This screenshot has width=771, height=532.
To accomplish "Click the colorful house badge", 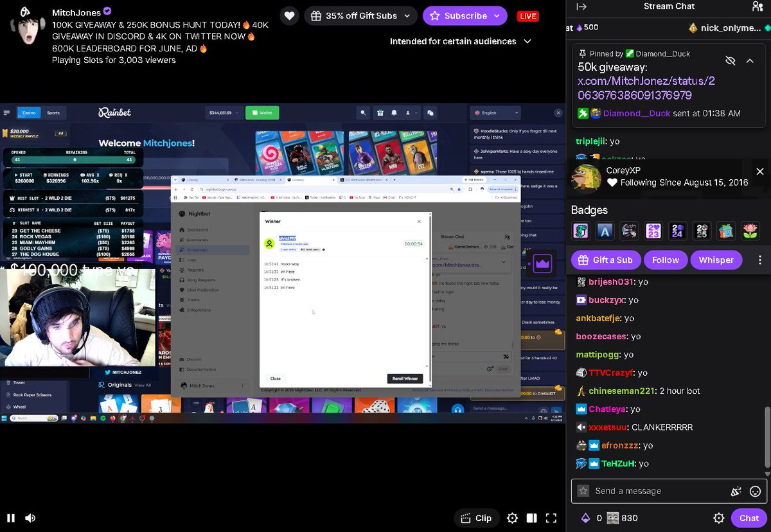I will coord(727,231).
